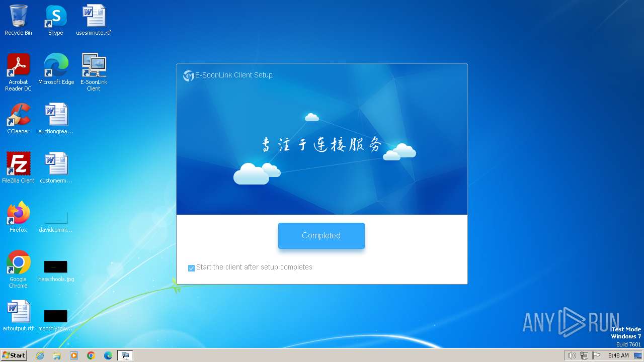Select the FileZilla Client shortcut
Image resolution: width=644 pixels, height=362 pixels.
18,168
